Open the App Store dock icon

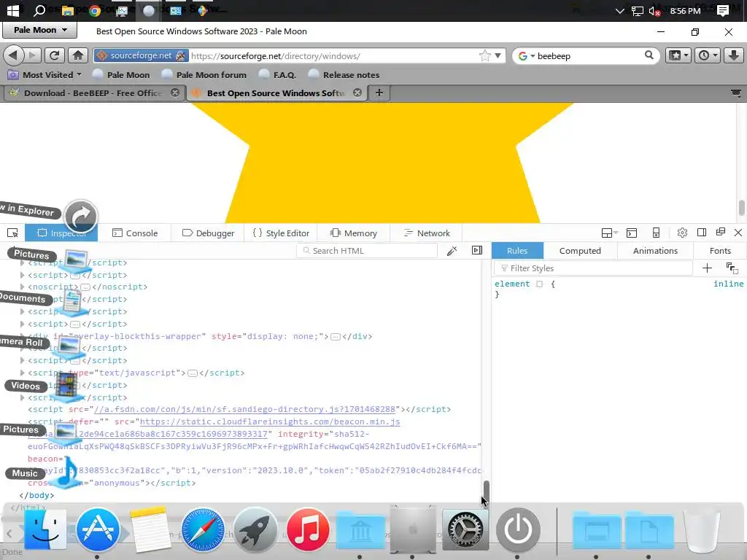pyautogui.click(x=98, y=529)
